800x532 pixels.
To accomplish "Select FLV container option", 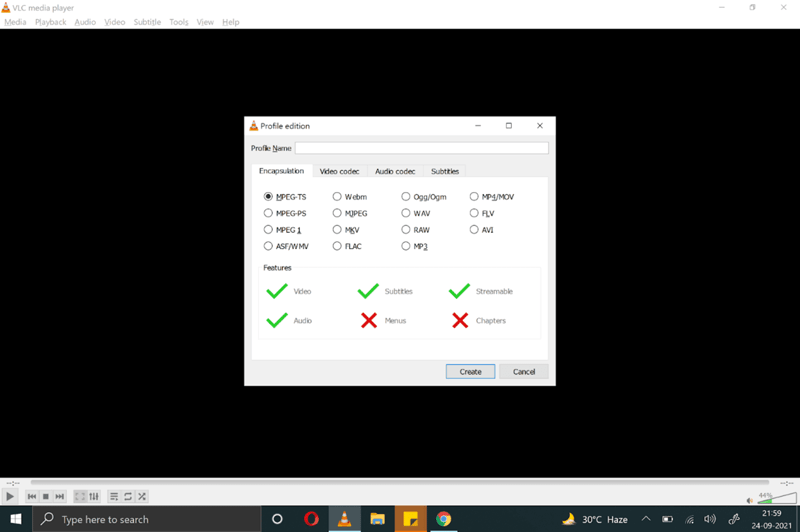I will (x=482, y=213).
